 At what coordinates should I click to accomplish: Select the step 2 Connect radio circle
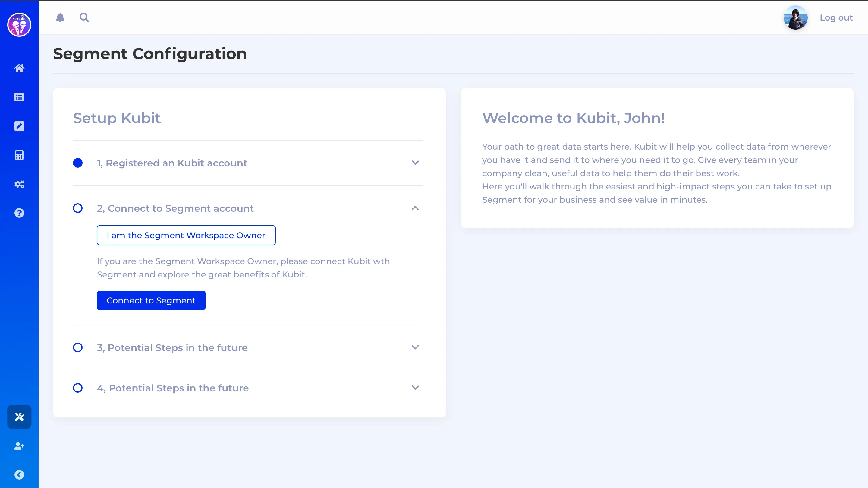(x=78, y=208)
